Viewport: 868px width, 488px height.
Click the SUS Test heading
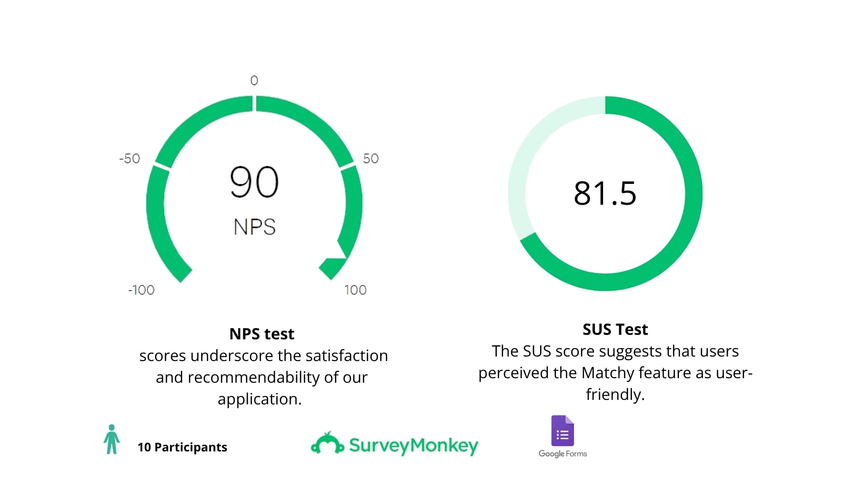615,329
